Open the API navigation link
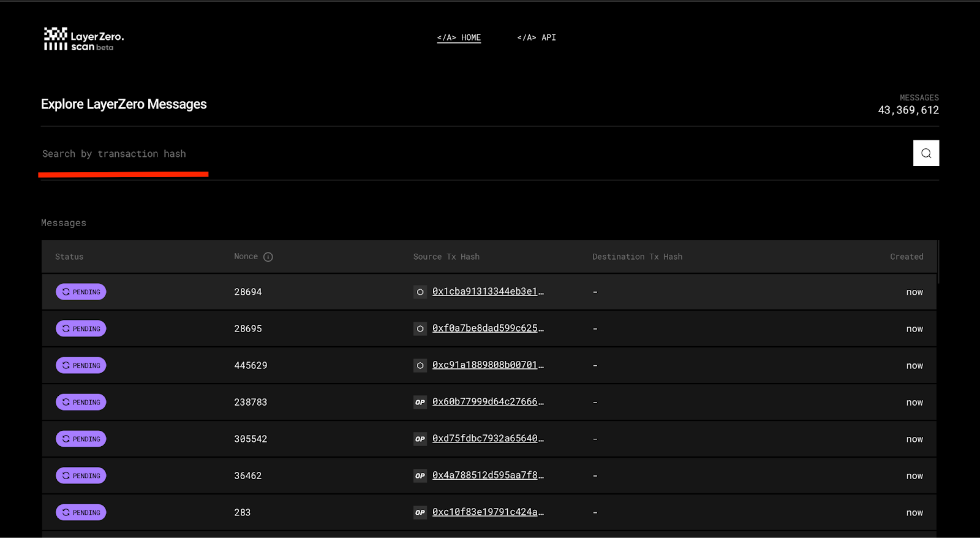This screenshot has width=980, height=538. (537, 37)
